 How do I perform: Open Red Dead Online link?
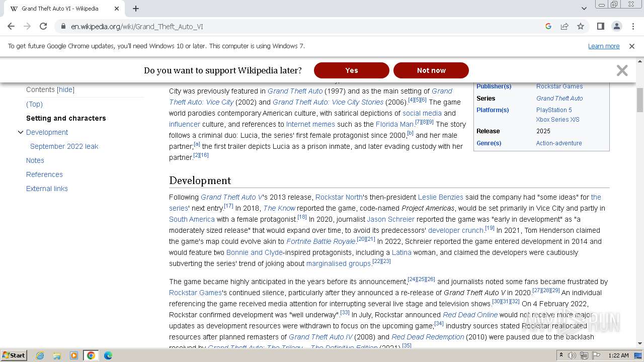[x=470, y=315]
